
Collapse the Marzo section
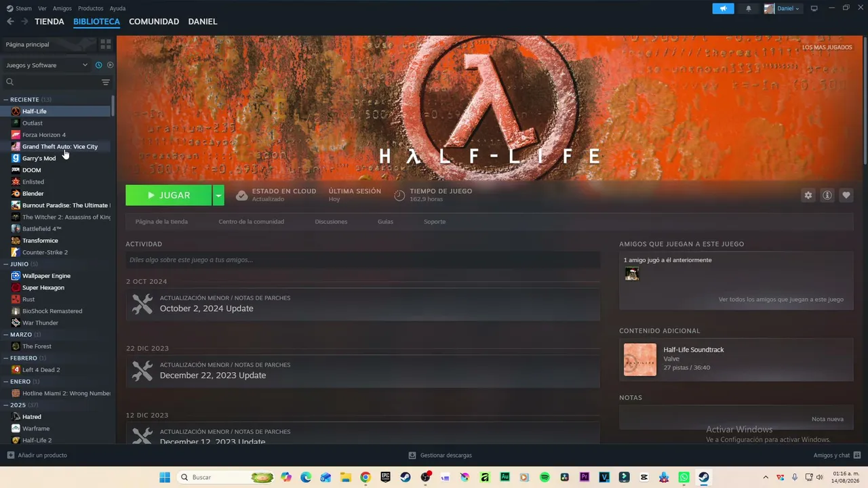(6, 335)
